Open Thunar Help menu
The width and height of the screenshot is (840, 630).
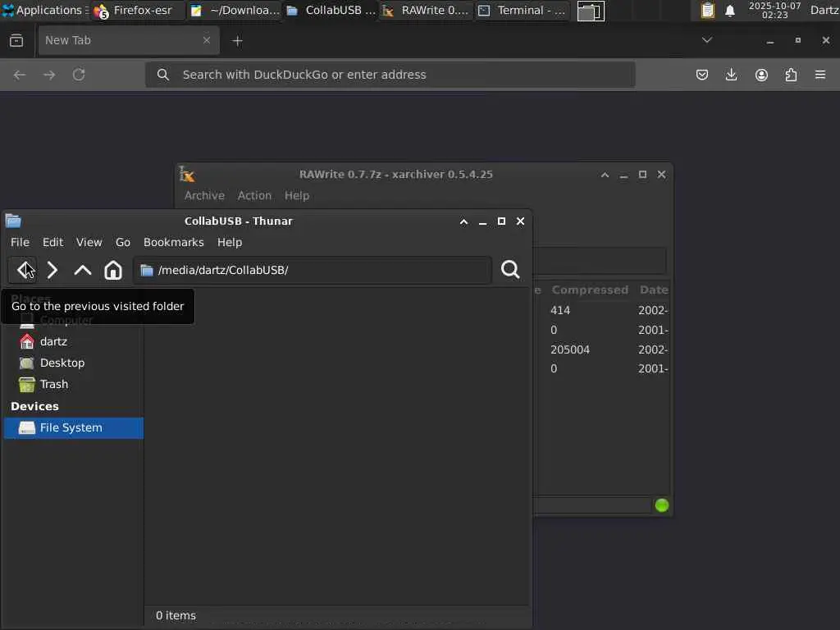(230, 242)
